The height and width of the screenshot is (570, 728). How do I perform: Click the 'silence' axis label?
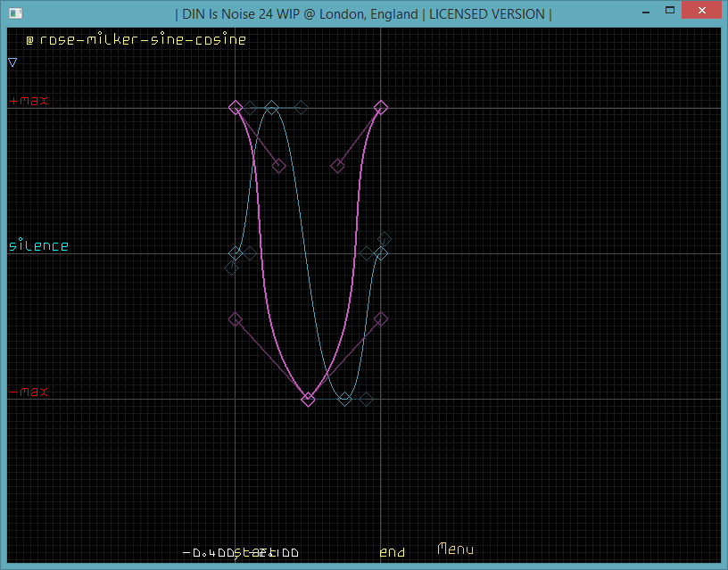pos(38,245)
